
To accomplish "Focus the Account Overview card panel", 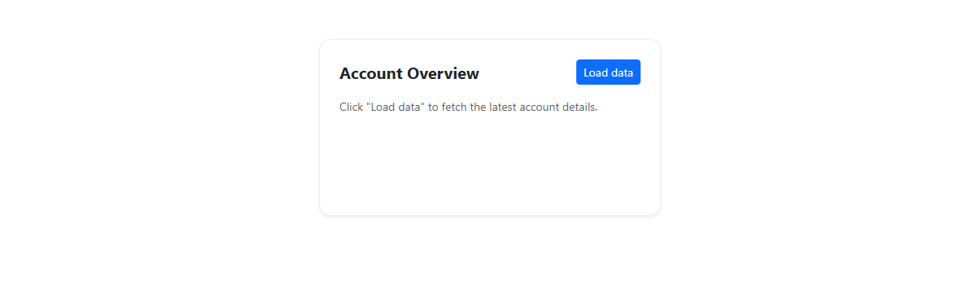I will [489, 127].
